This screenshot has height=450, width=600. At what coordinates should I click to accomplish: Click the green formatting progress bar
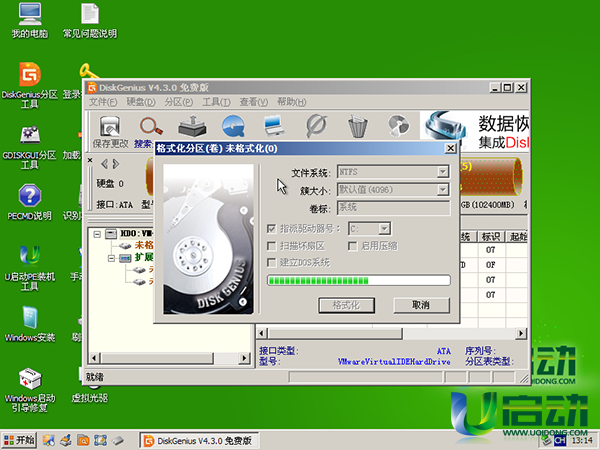[359, 280]
